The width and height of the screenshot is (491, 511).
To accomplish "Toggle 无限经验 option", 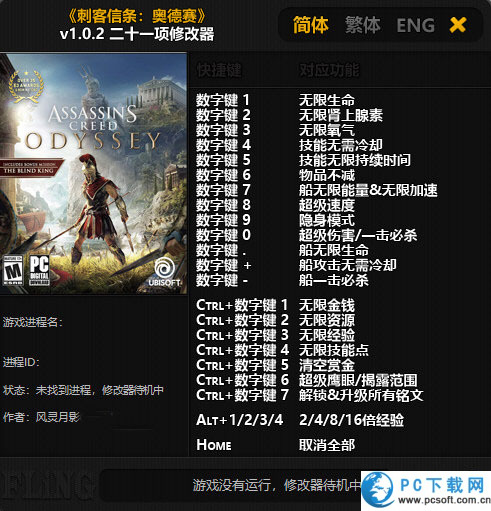I will pyautogui.click(x=327, y=335).
